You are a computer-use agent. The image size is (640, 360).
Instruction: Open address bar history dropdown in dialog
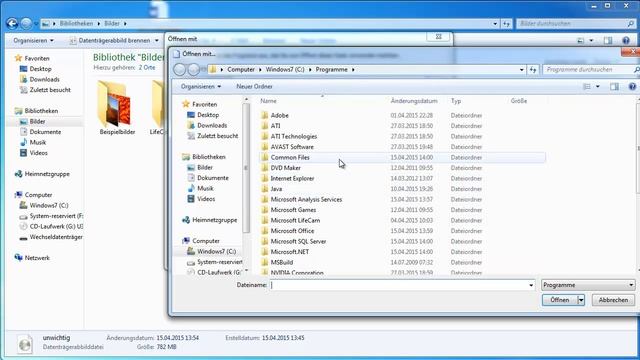coord(521,70)
